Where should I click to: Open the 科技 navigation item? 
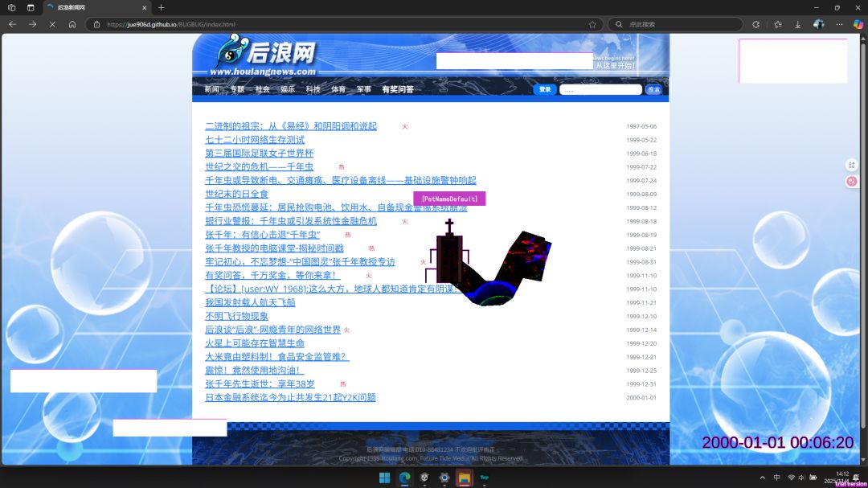click(313, 89)
